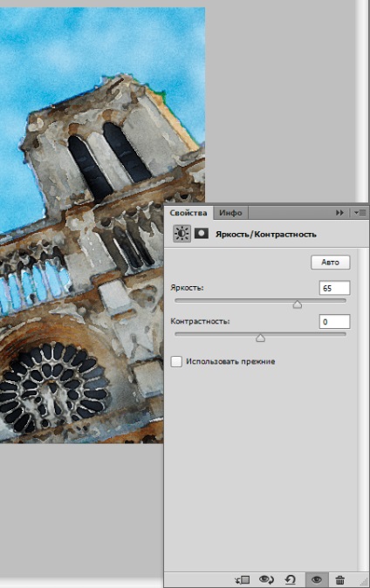This screenshot has height=588, width=370.
Task: Delete the adjustment layer with the trash icon
Action: pyautogui.click(x=339, y=580)
